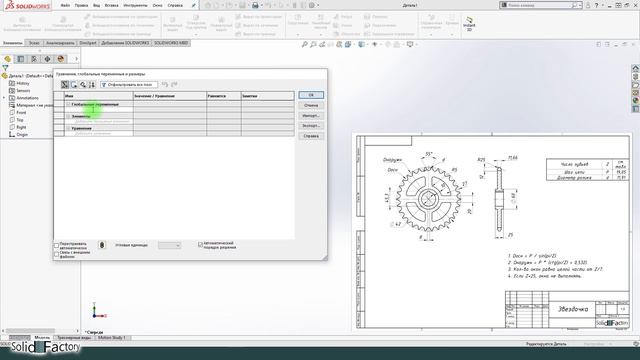640x360 pixels.
Task: Click the Undo arrow in equations dialog
Action: [x=165, y=84]
